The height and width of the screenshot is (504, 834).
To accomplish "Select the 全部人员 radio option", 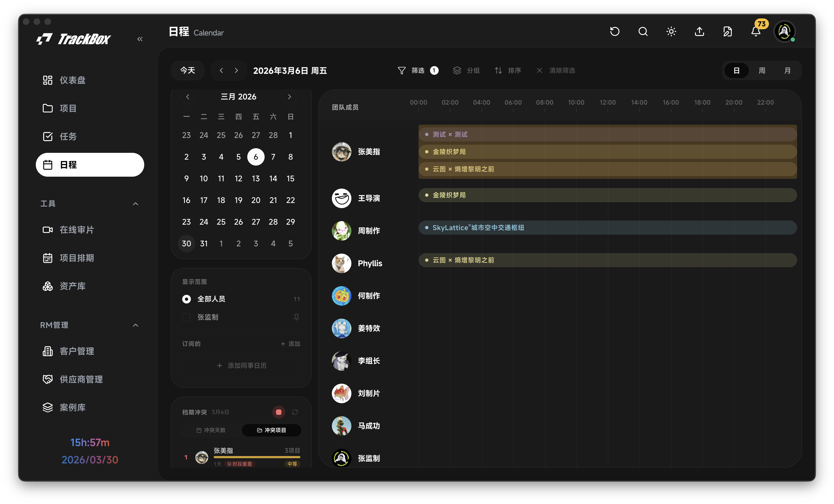I will (187, 299).
